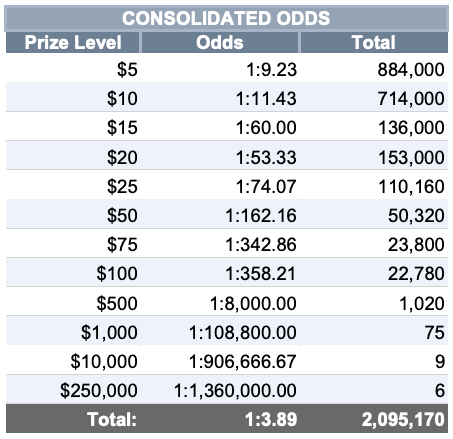Click the 1:162.16 odds cell

[x=220, y=215]
